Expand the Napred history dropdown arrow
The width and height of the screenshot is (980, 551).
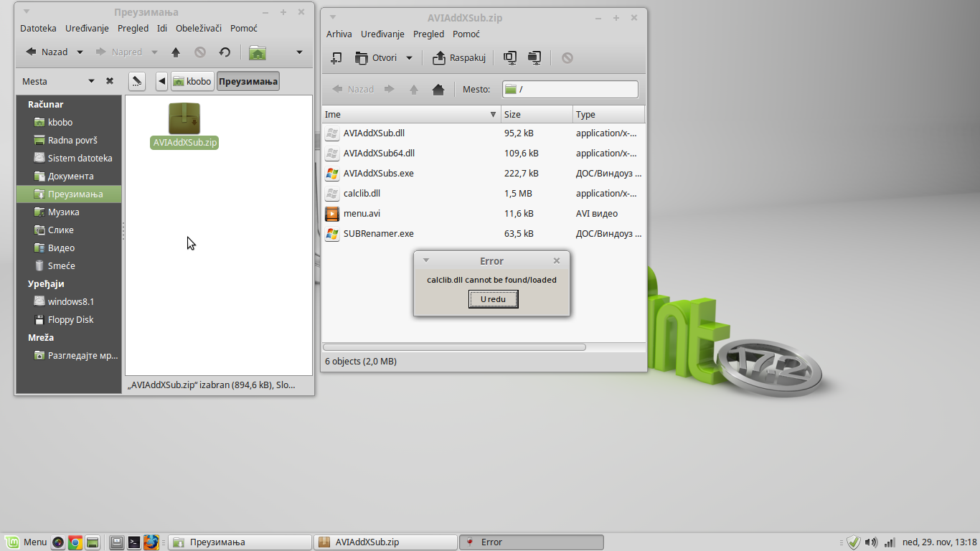tap(154, 52)
